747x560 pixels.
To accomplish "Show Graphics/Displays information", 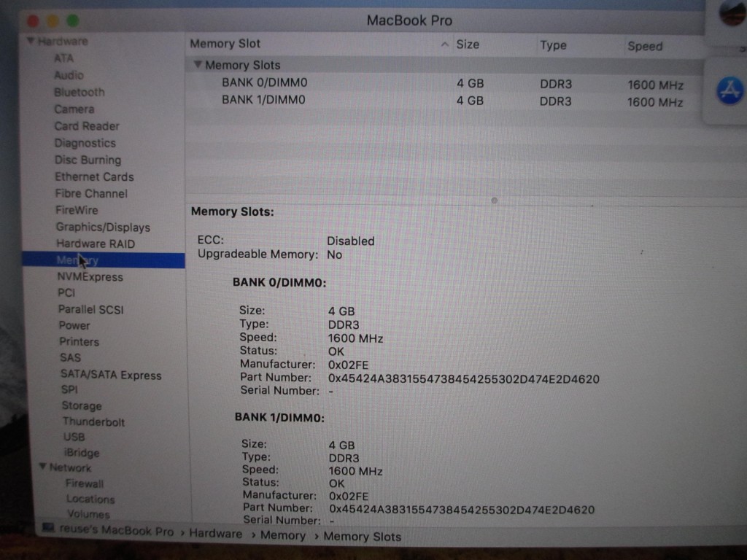I will [x=103, y=227].
